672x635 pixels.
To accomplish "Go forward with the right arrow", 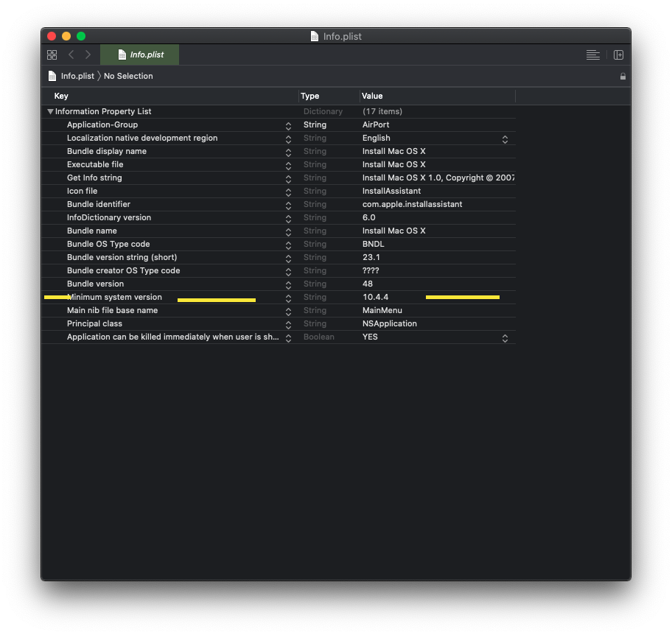I will [x=88, y=55].
